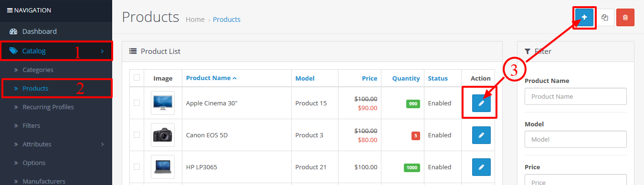Click the 'Product 21' model cell
The image size is (644, 185).
click(x=311, y=167)
